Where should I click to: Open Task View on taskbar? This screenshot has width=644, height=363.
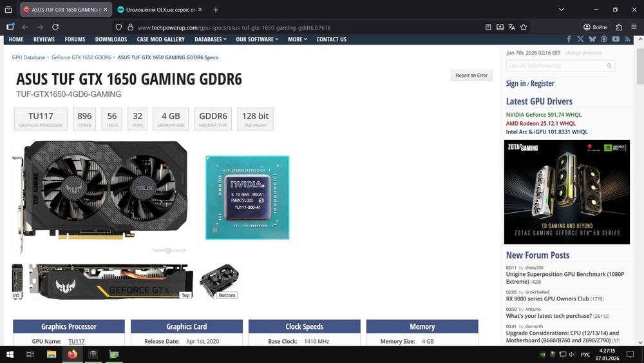click(30, 355)
